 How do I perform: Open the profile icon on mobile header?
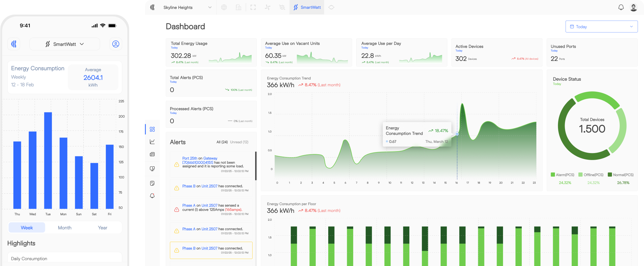click(x=116, y=44)
